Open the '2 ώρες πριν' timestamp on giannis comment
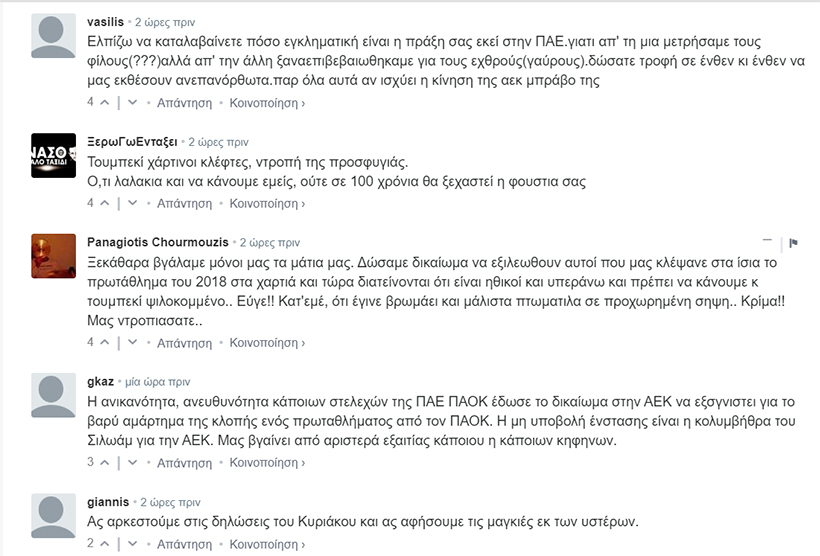Image resolution: width=820 pixels, height=556 pixels. click(x=164, y=502)
